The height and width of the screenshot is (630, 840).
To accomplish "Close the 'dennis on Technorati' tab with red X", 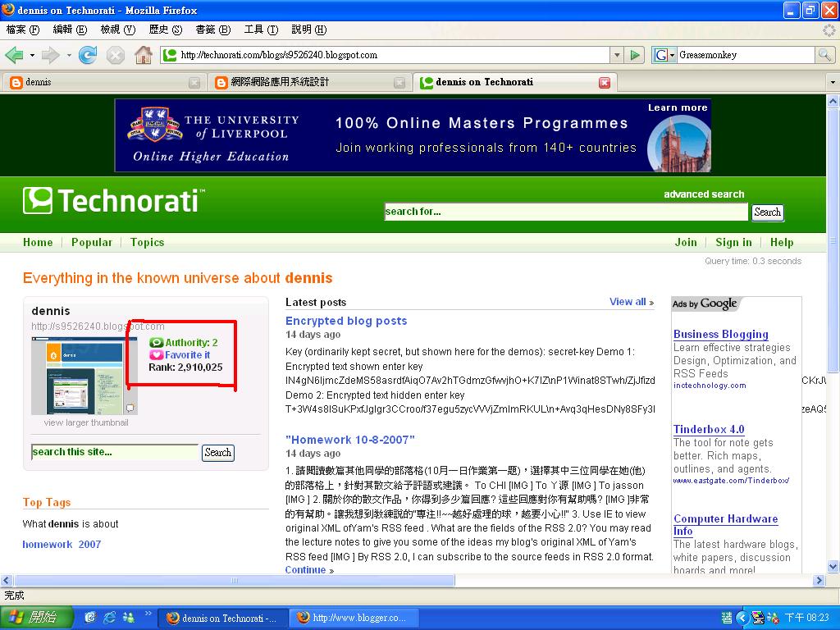I will pyautogui.click(x=605, y=83).
